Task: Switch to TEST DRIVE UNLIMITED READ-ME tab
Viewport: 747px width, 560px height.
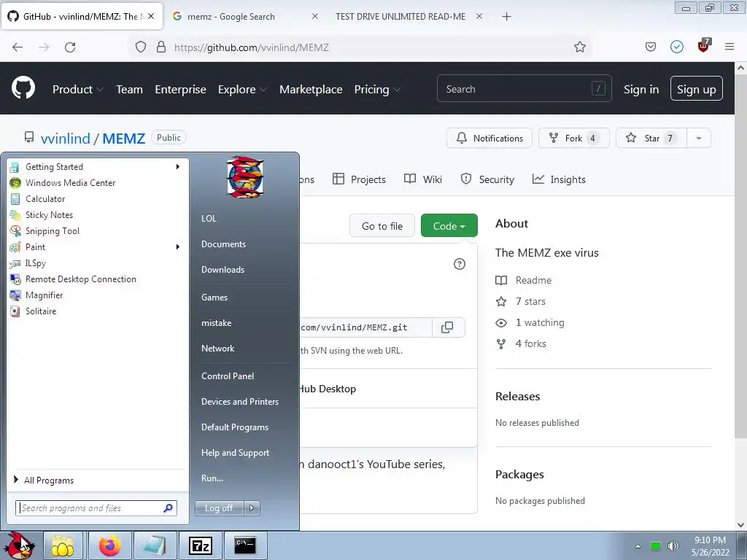Action: [400, 16]
